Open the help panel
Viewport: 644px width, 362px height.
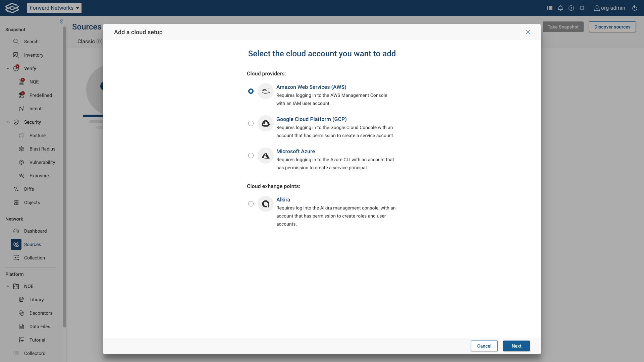(571, 8)
